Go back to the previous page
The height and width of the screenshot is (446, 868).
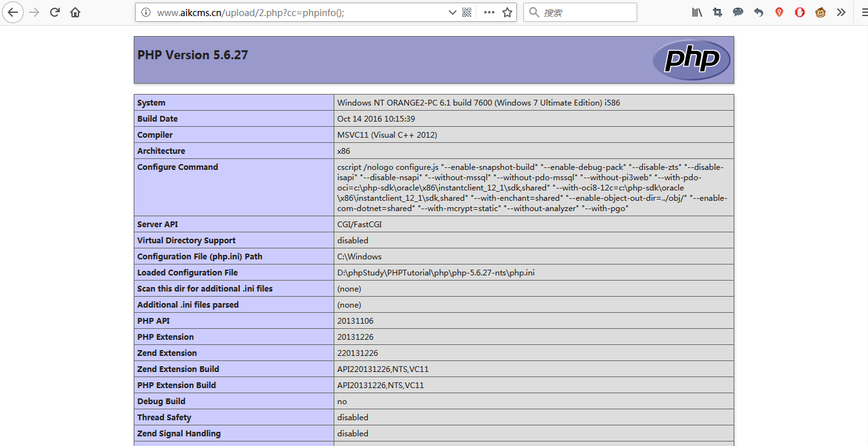[x=13, y=12]
